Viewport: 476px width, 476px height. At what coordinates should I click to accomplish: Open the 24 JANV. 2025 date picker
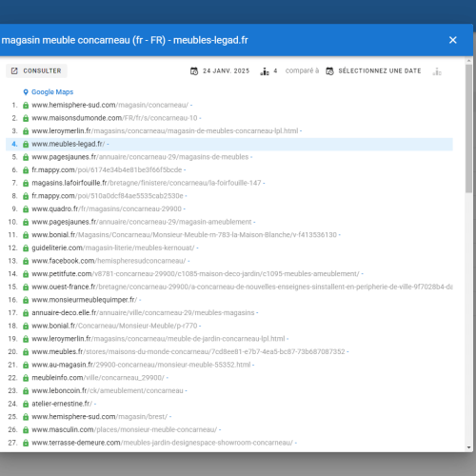pyautogui.click(x=226, y=70)
